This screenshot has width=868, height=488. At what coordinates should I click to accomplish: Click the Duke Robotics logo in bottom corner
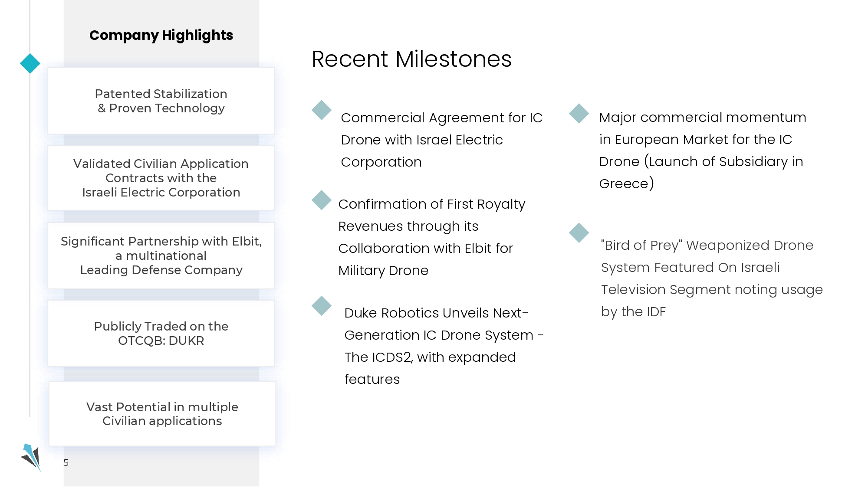click(x=31, y=457)
